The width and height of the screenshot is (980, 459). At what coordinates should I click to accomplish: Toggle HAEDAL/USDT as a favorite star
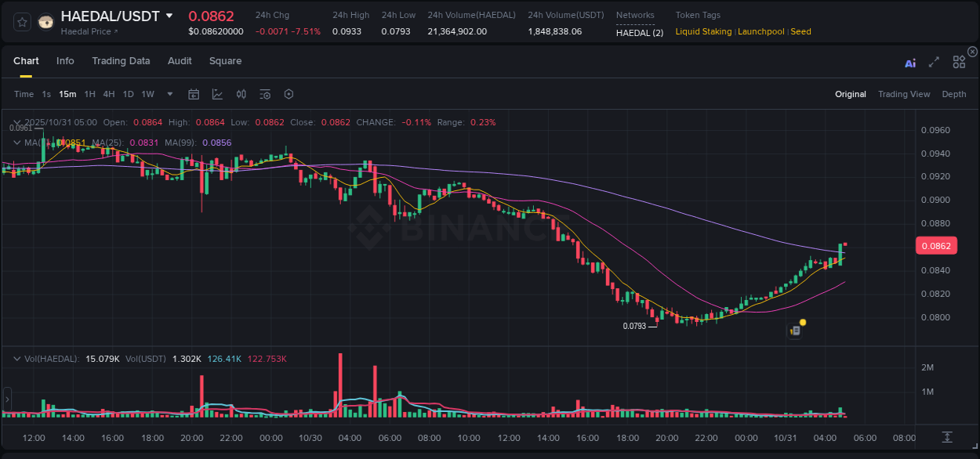[21, 22]
